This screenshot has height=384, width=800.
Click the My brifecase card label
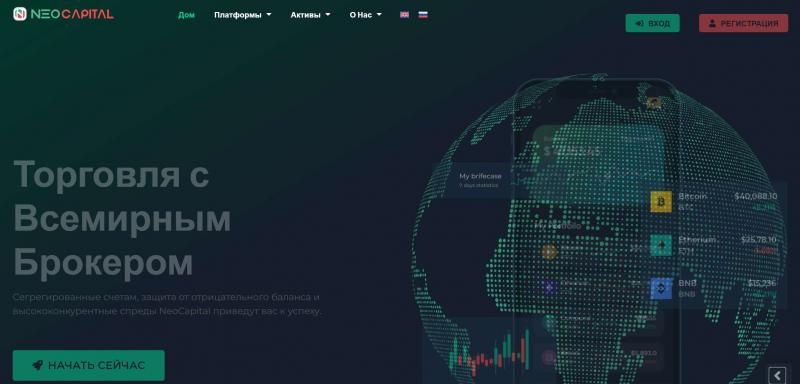480,176
